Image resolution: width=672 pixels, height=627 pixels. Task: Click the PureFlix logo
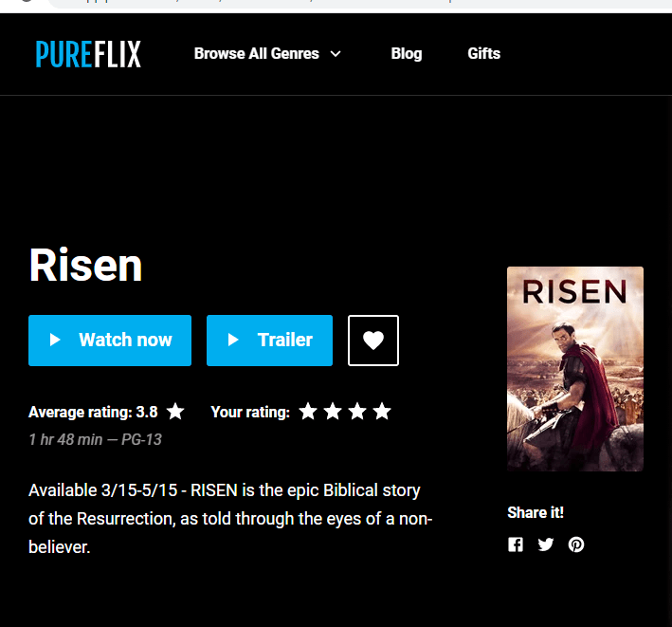coord(88,54)
